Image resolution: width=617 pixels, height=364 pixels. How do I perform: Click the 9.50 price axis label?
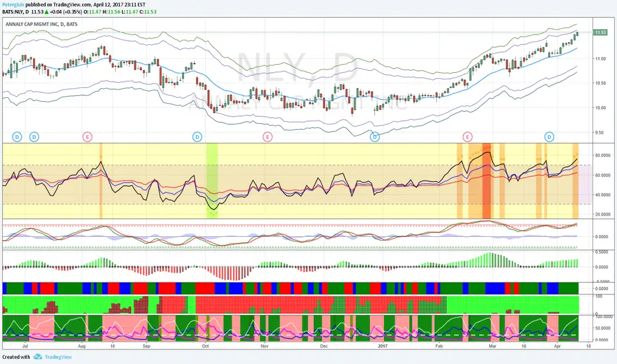pyautogui.click(x=599, y=132)
